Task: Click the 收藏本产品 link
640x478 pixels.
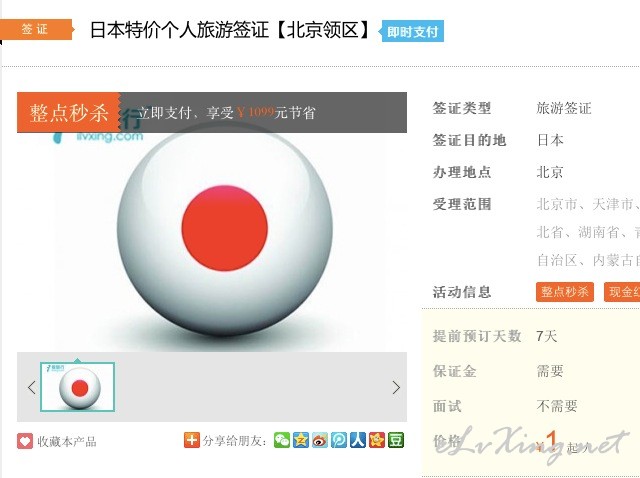Action: click(67, 441)
